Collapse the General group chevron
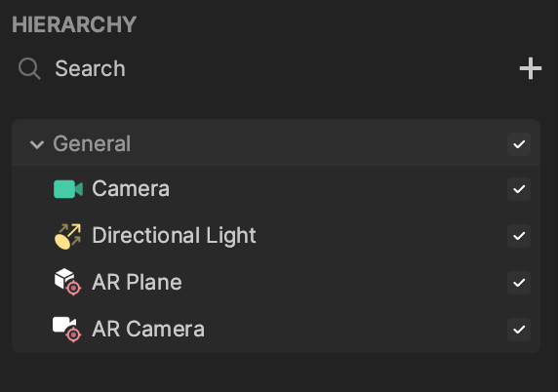Screen dimensions: 558x392 pos(37,144)
